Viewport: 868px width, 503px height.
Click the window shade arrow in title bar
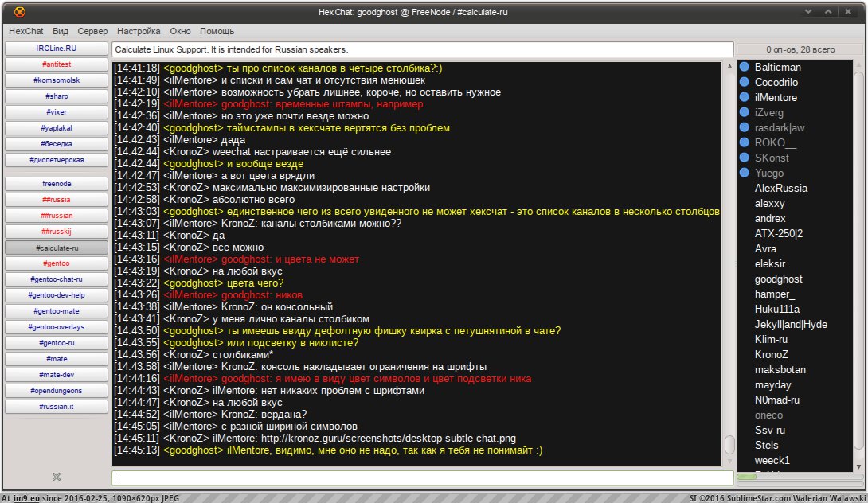(x=808, y=12)
